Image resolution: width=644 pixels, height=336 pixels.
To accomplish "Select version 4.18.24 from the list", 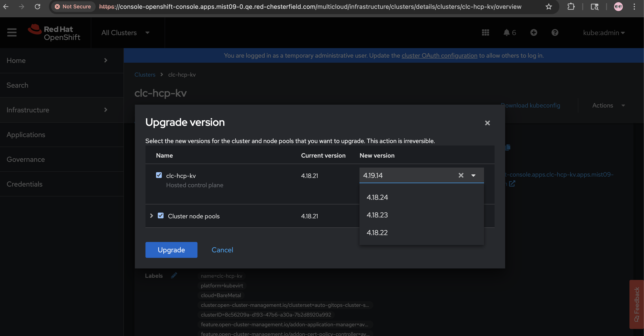I will pos(377,197).
